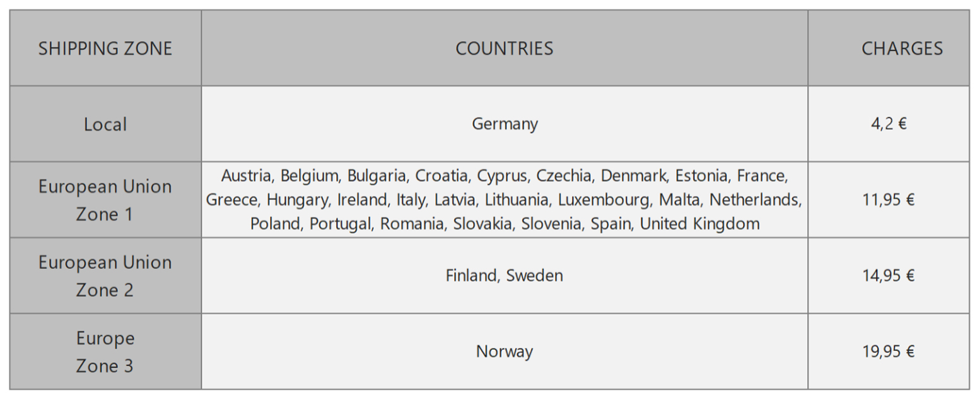
Task: Select the European Union Zone 2 cell
Action: [105, 276]
